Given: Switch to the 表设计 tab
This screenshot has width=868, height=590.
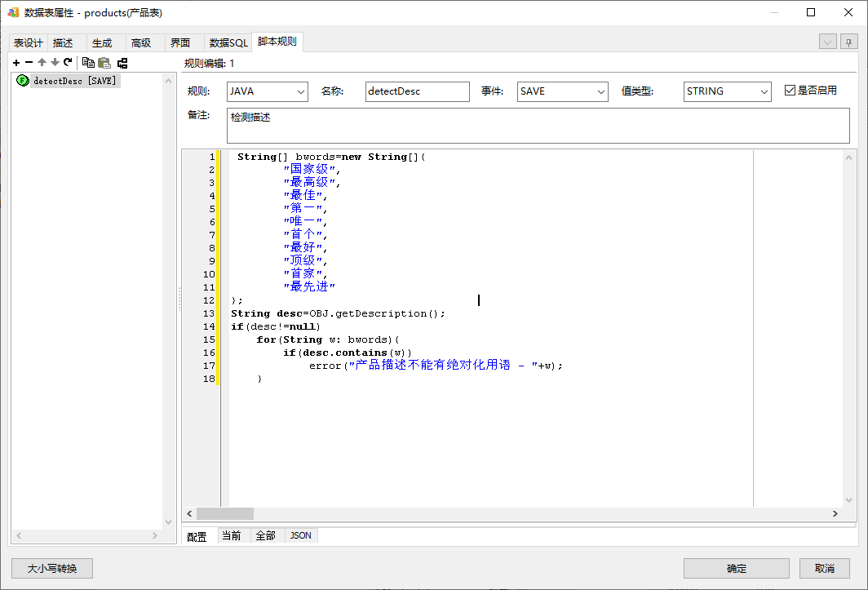Looking at the screenshot, I should (x=29, y=42).
